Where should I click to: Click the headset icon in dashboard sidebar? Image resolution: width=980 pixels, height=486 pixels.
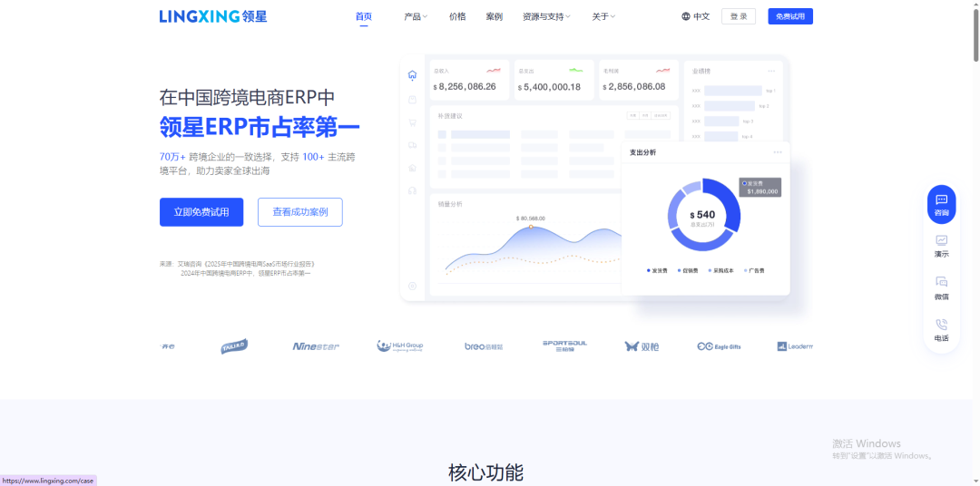[x=412, y=190]
